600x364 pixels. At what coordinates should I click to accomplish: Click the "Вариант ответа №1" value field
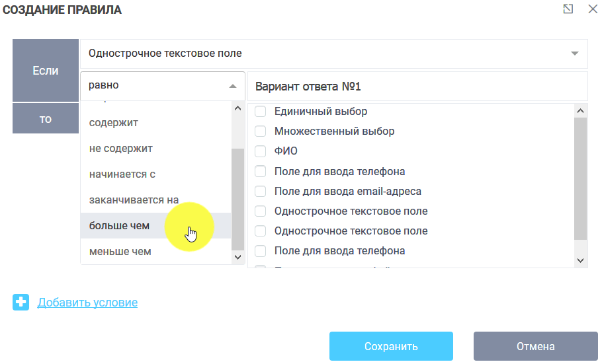coord(417,87)
